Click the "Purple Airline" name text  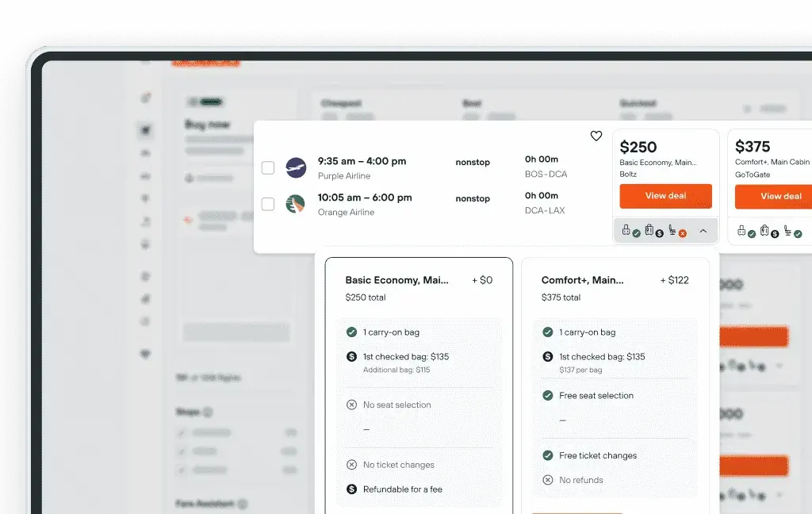tap(344, 176)
